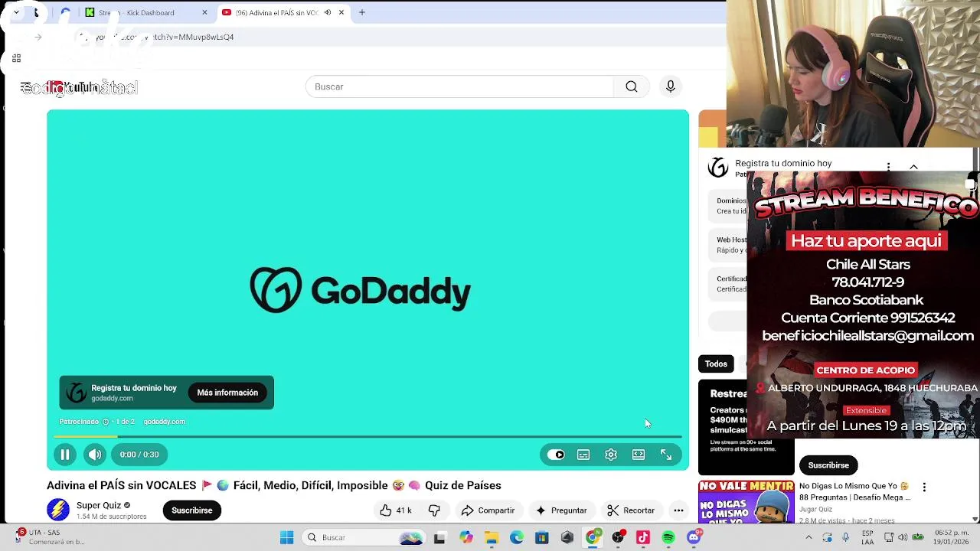The height and width of the screenshot is (551, 980).
Task: Open the ESP LAA language switcher
Action: (x=867, y=537)
